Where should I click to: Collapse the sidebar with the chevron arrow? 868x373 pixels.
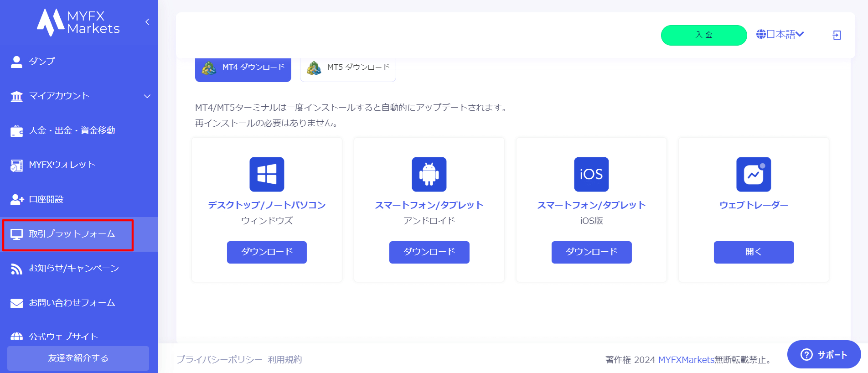[147, 22]
